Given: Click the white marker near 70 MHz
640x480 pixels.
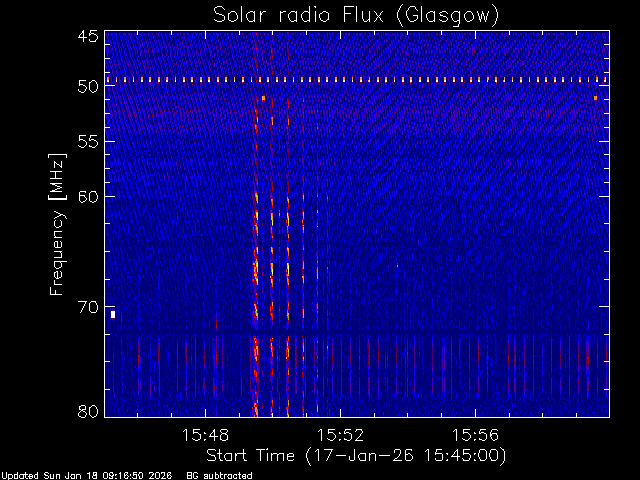Looking at the screenshot, I should coord(113,314).
